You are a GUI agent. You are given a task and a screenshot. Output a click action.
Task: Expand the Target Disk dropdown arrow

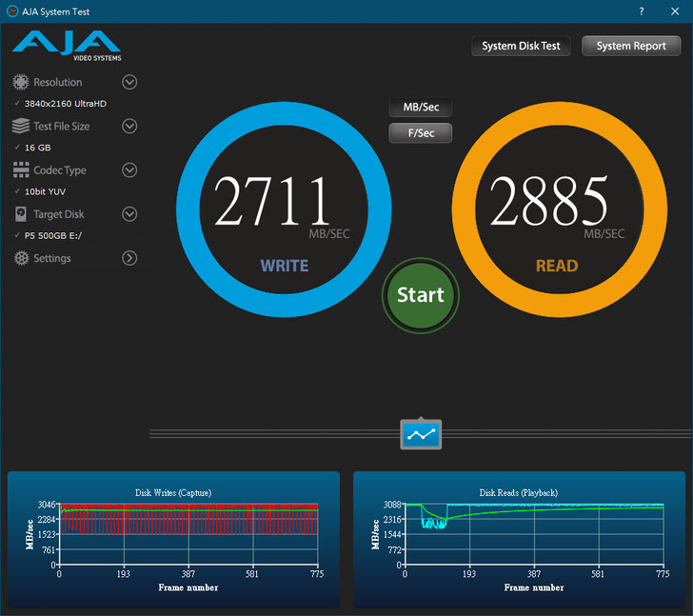click(x=129, y=214)
